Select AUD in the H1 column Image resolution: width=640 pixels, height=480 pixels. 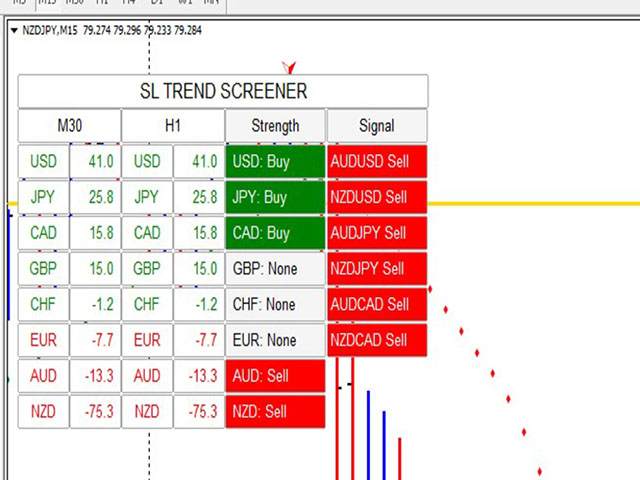147,376
